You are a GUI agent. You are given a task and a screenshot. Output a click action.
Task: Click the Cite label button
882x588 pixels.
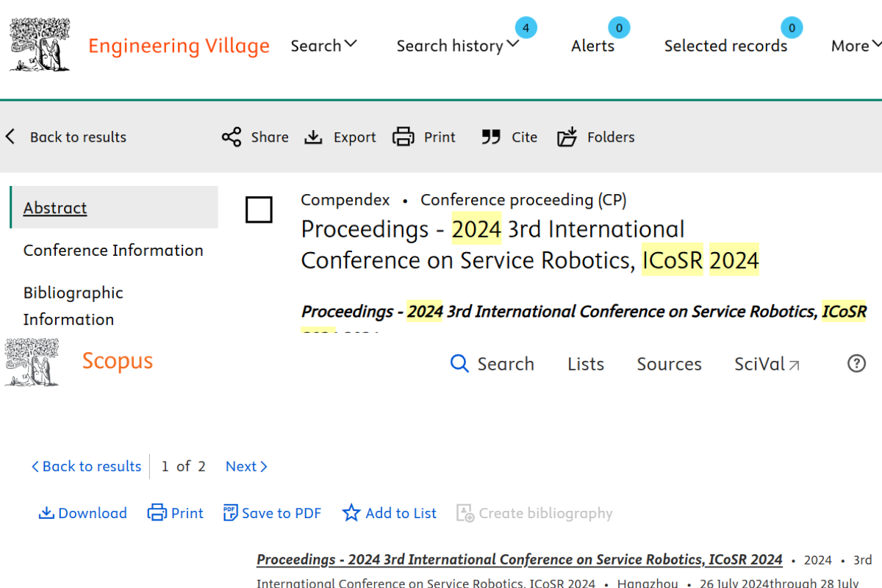525,137
